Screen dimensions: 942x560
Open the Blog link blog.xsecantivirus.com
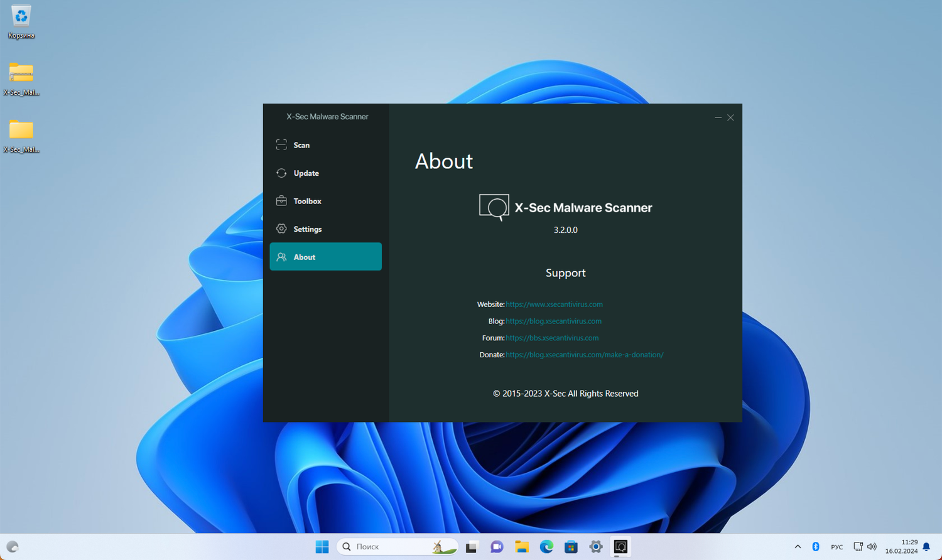pos(553,321)
